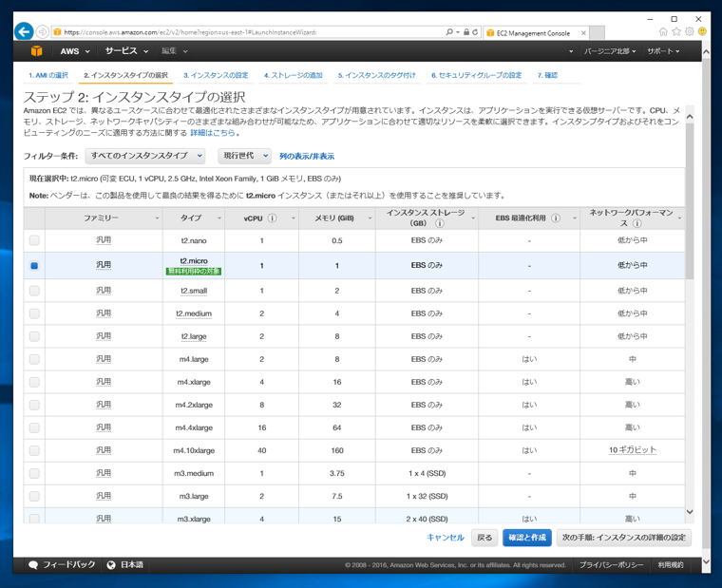Click the smiley feedback icon in browser
The image size is (722, 588).
[702, 31]
